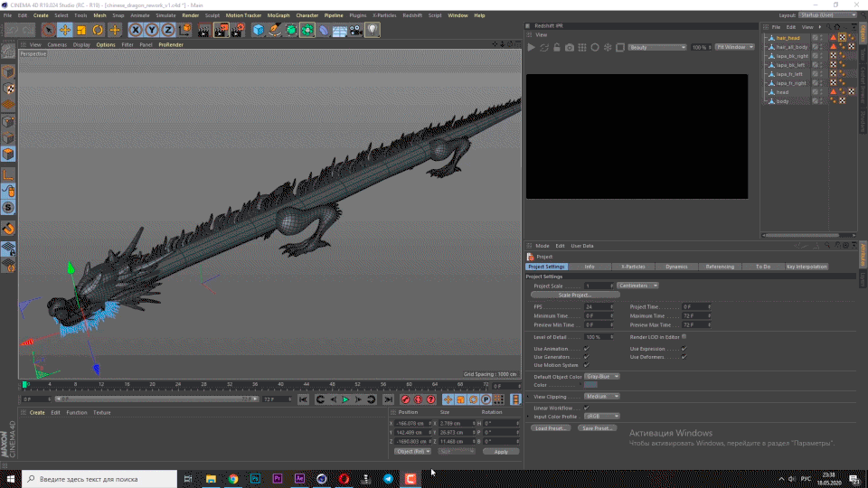Toggle the Linear Workflow checkbox
This screenshot has height=488, width=868.
pyautogui.click(x=586, y=408)
